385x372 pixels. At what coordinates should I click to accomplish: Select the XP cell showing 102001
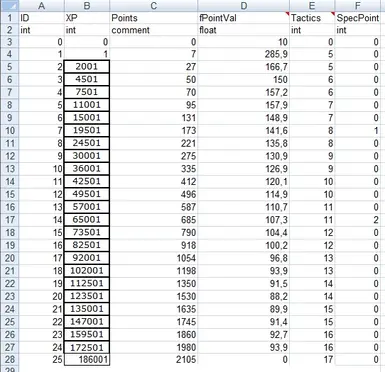[x=87, y=271]
